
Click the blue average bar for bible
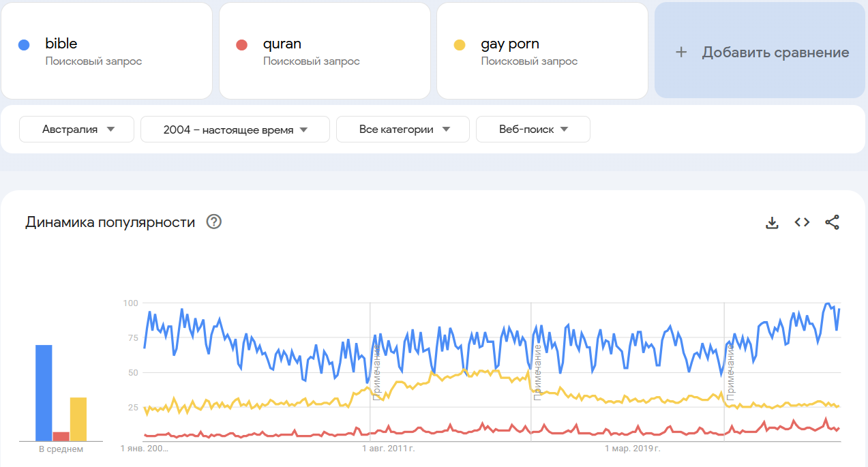click(x=44, y=393)
